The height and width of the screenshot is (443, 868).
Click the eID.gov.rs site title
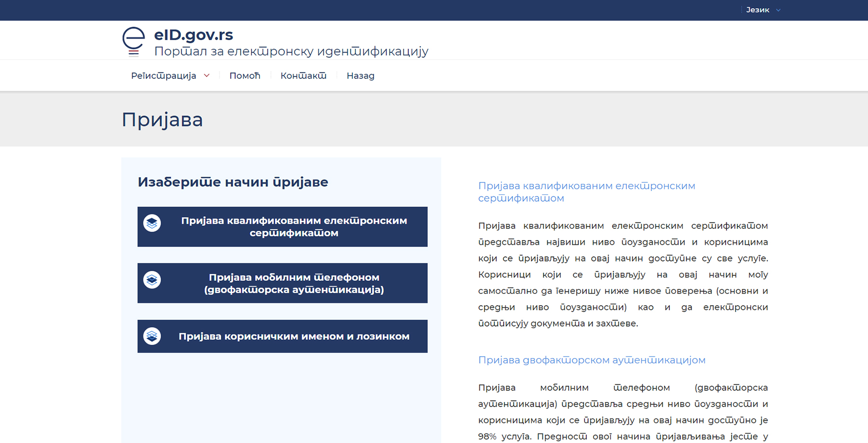pos(193,35)
